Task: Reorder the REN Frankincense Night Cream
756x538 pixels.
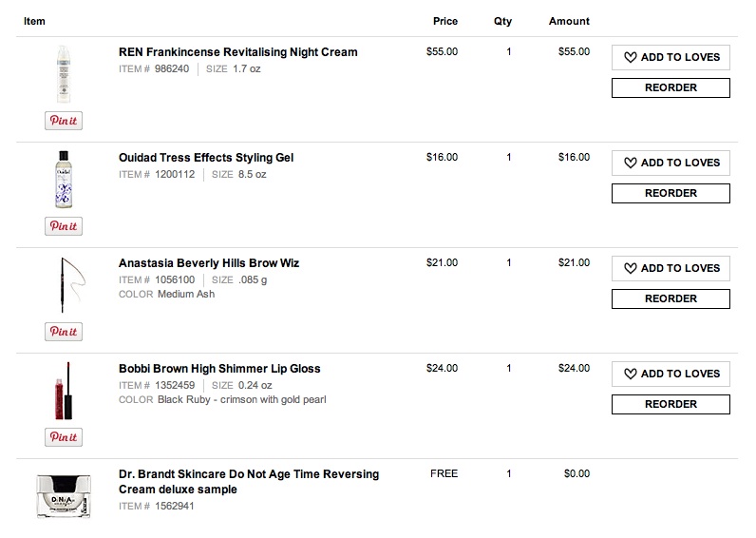Action: pos(671,87)
